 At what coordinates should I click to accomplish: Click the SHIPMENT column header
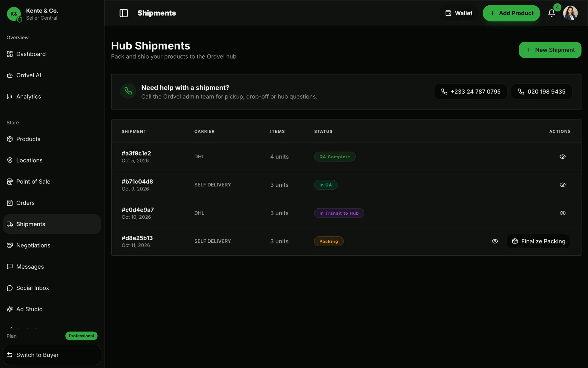pos(134,131)
